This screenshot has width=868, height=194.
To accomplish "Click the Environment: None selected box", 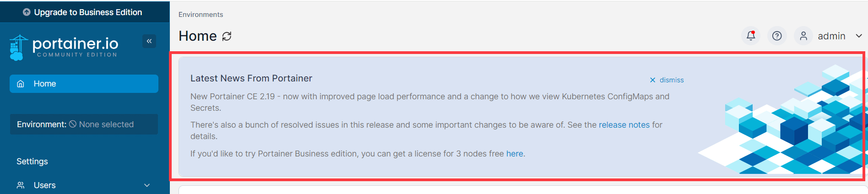I will click(84, 124).
